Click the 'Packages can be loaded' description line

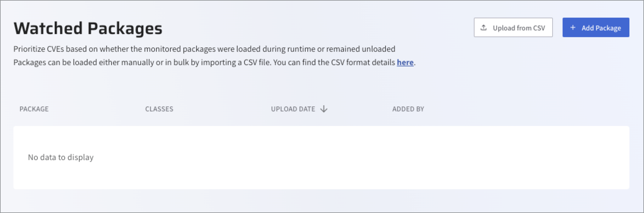204,62
